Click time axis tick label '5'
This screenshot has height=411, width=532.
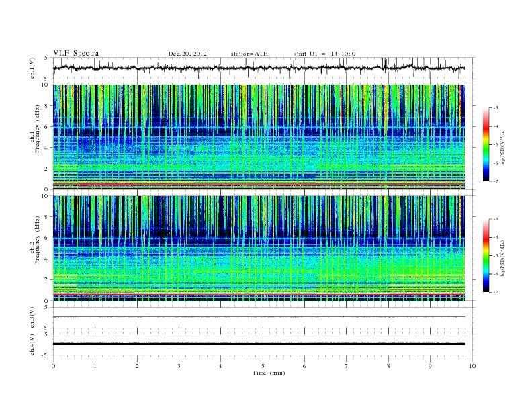pos(263,366)
